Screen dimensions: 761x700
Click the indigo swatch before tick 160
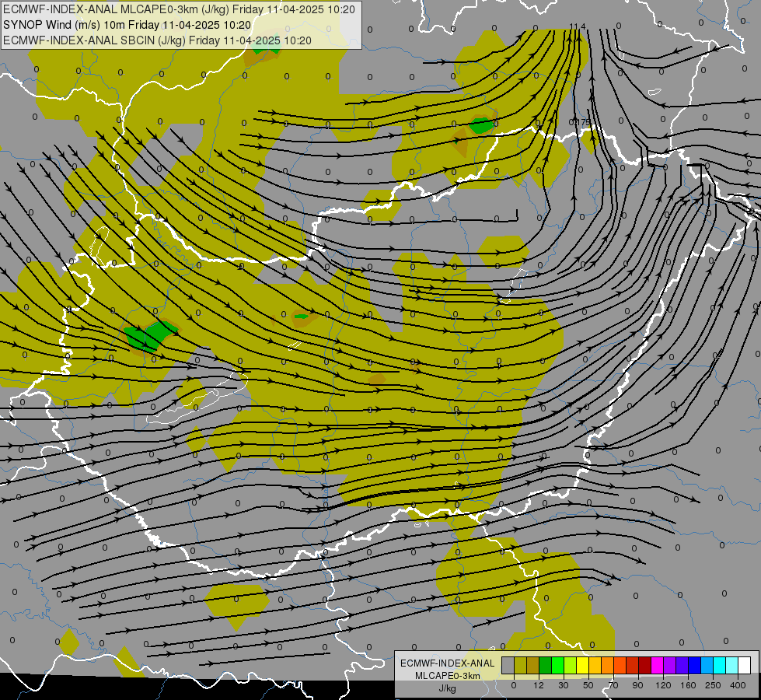682,666
